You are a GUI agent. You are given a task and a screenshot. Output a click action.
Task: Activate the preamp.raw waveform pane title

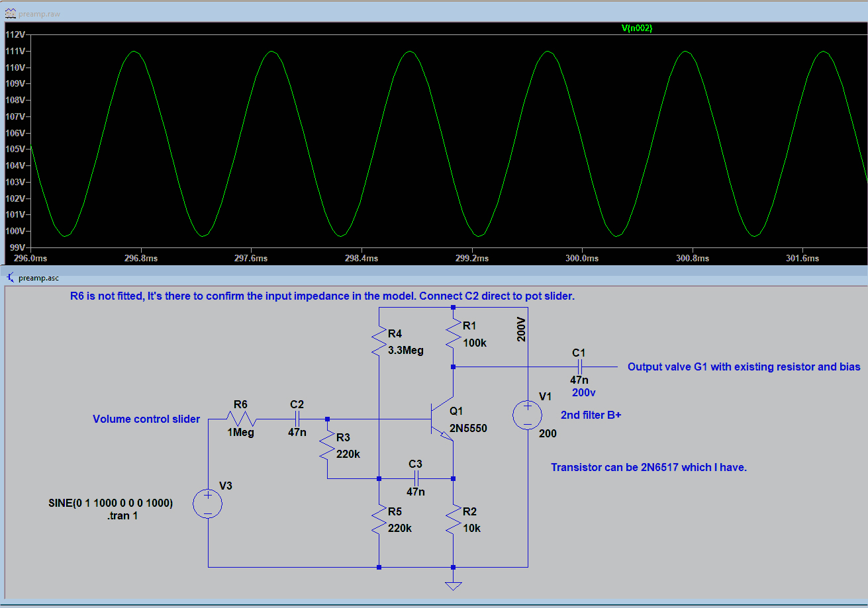pos(39,13)
